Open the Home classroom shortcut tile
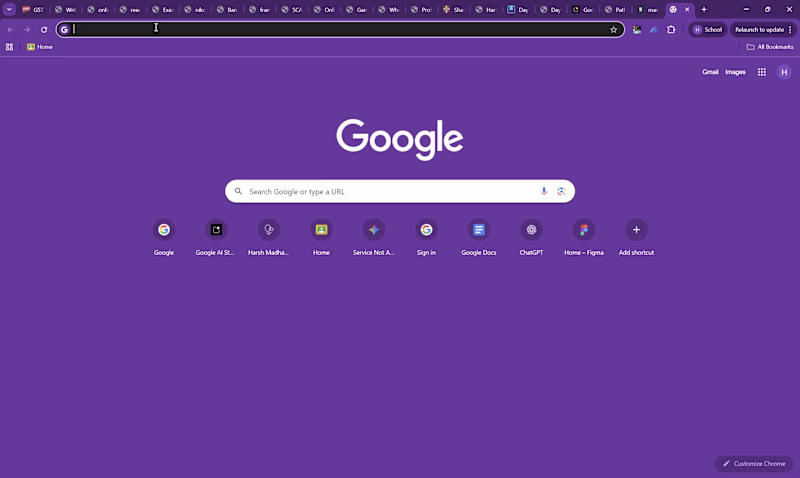This screenshot has width=800, height=478. pos(321,237)
